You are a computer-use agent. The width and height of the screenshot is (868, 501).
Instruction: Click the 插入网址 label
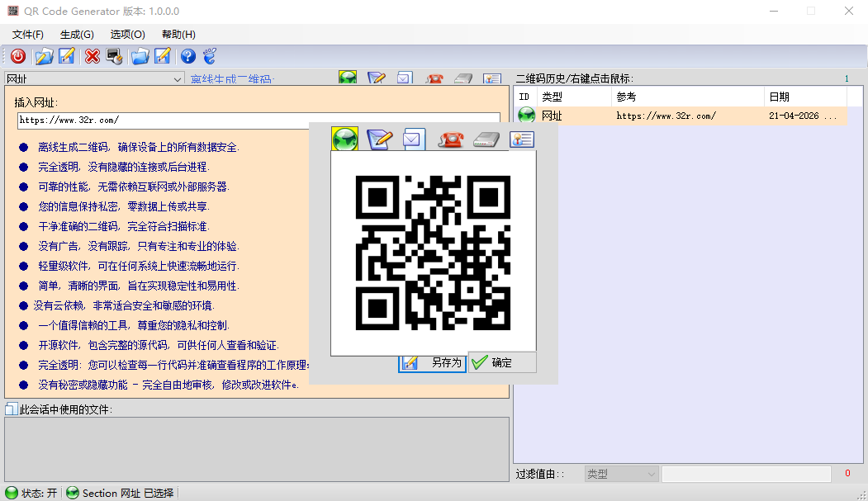[x=36, y=102]
